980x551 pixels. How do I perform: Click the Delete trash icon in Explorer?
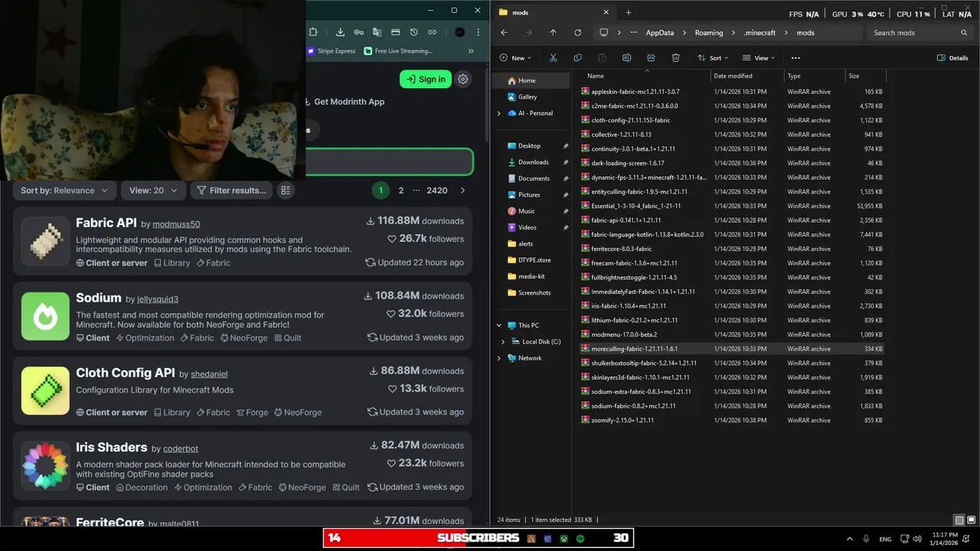(675, 58)
